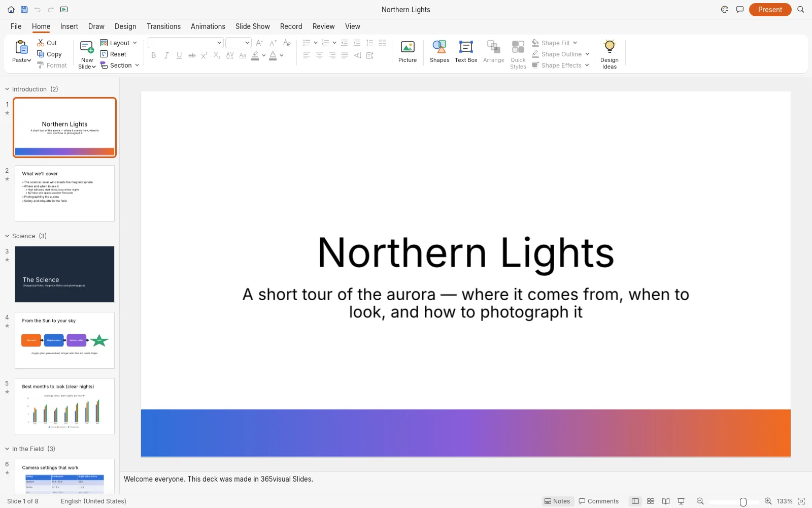Viewport: 812px width, 508px height.
Task: Switch to slide sorter grid view
Action: pos(651,501)
